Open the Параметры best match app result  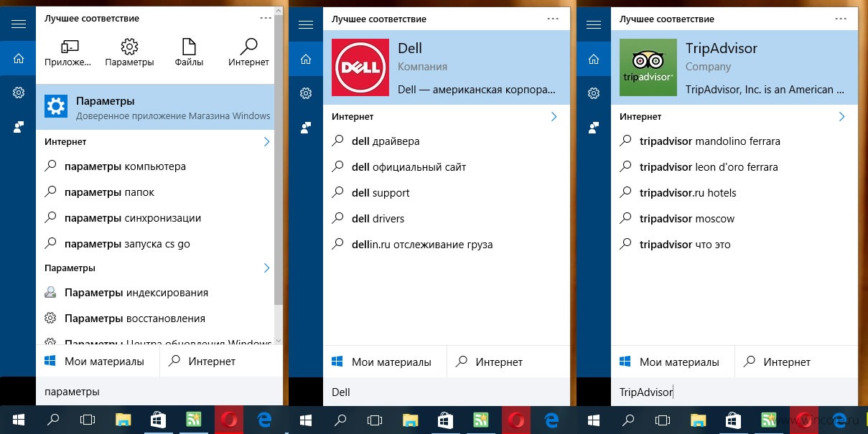[x=155, y=108]
